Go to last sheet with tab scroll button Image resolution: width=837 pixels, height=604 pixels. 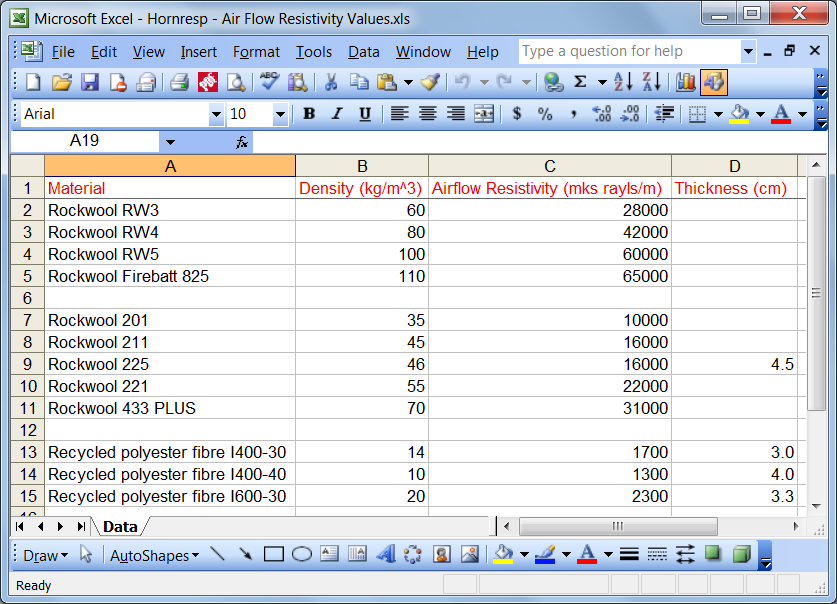pos(81,527)
